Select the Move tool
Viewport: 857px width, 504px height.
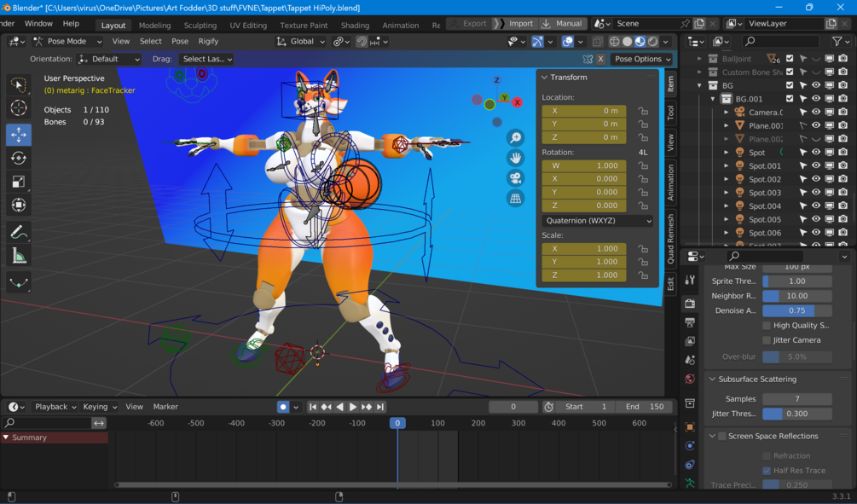(x=19, y=135)
